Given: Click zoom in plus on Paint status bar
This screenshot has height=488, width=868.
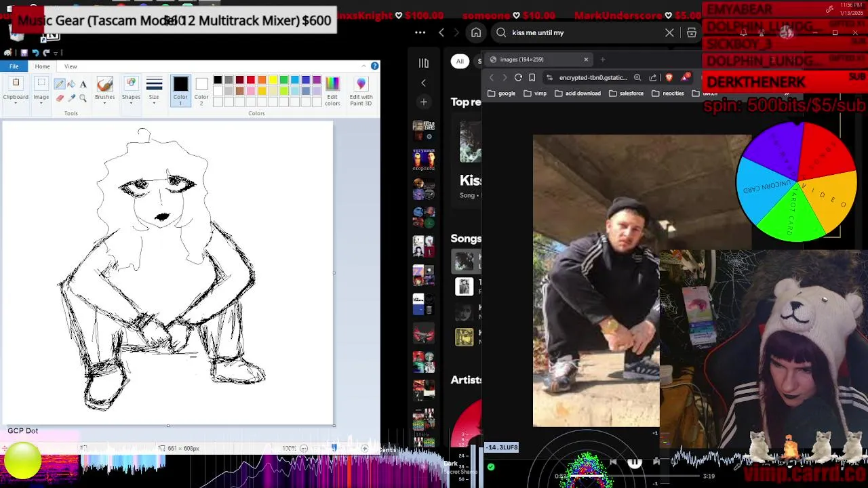Looking at the screenshot, I should [x=364, y=448].
